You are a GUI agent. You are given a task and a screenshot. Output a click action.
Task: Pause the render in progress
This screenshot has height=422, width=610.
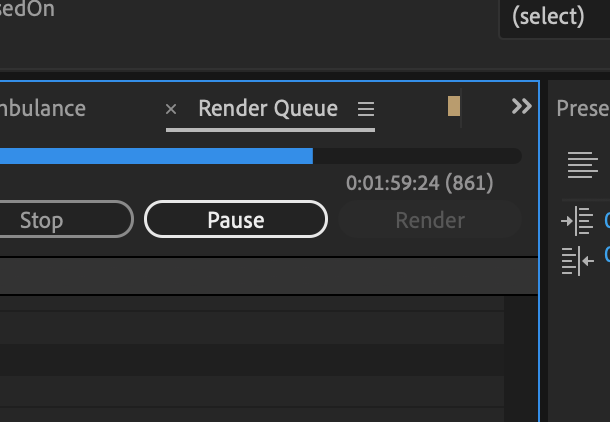tap(236, 219)
